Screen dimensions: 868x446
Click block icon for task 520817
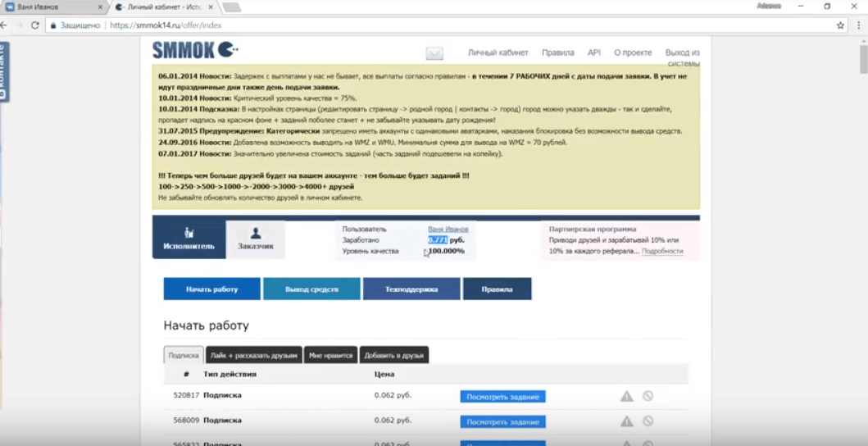point(648,396)
